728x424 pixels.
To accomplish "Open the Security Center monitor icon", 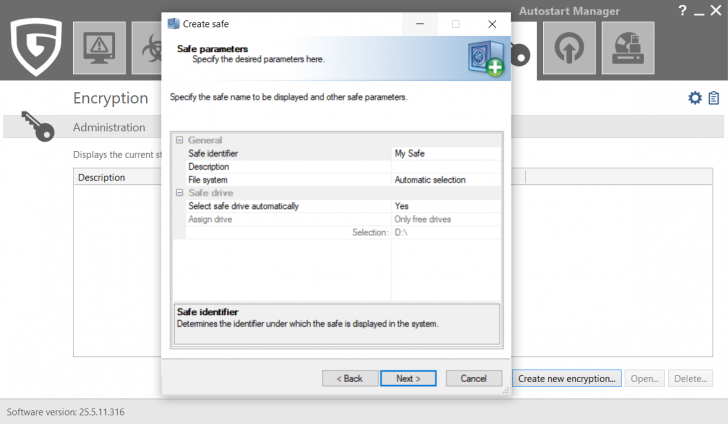I will click(x=99, y=47).
